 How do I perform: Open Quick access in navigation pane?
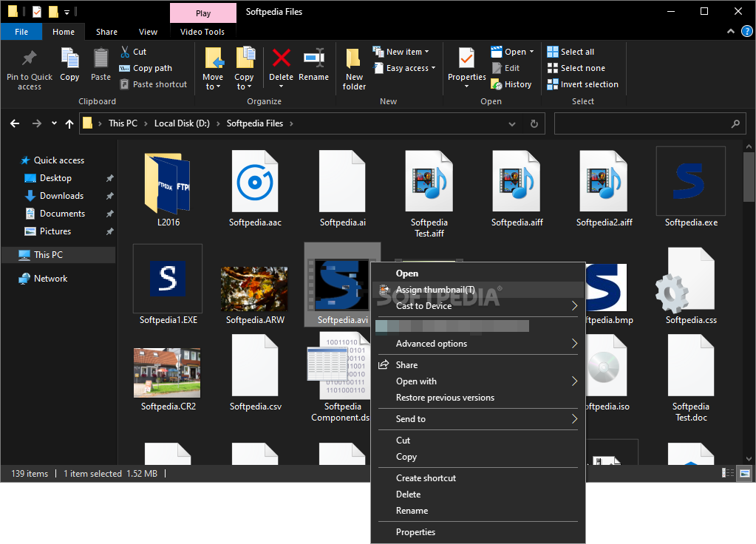point(59,160)
